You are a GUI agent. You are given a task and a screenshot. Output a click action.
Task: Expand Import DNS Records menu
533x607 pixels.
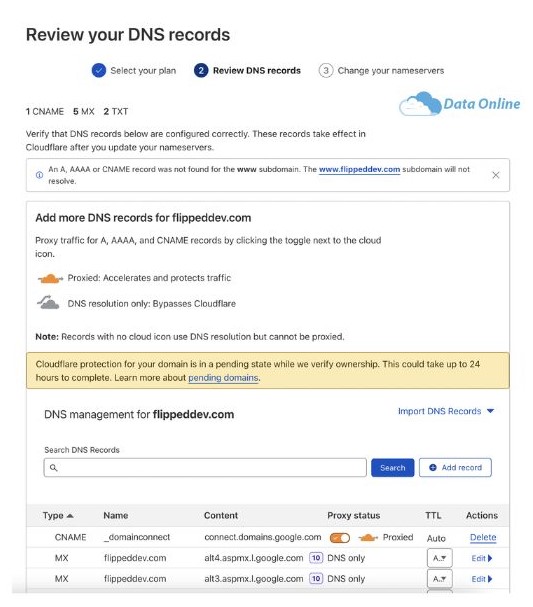(x=446, y=411)
